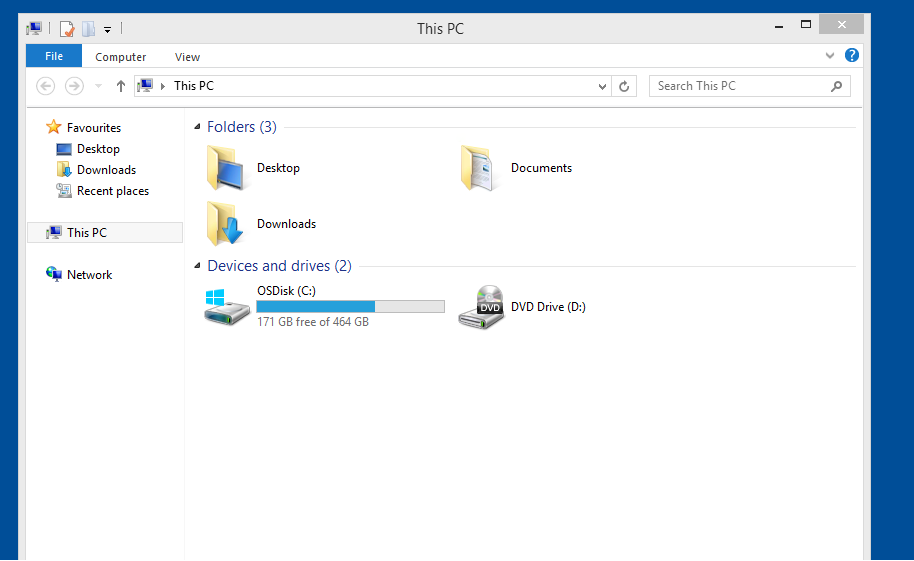Viewport: 914px width, 561px height.
Task: Switch to the Computer ribbon tab
Action: coord(121,57)
